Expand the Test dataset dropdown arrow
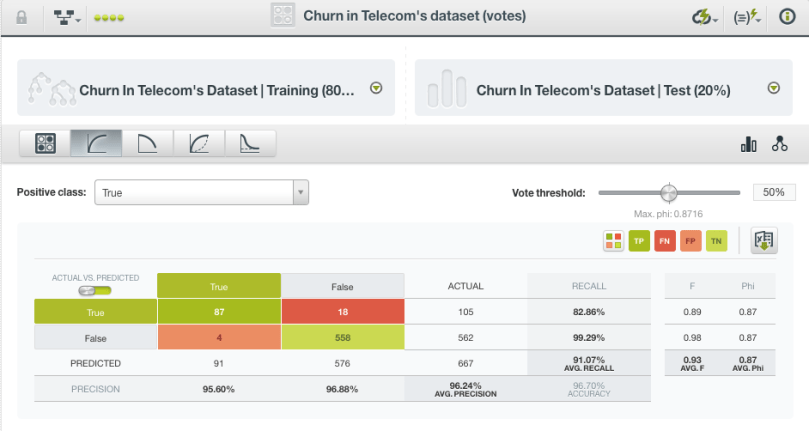This screenshot has height=431, width=809. 773,88
